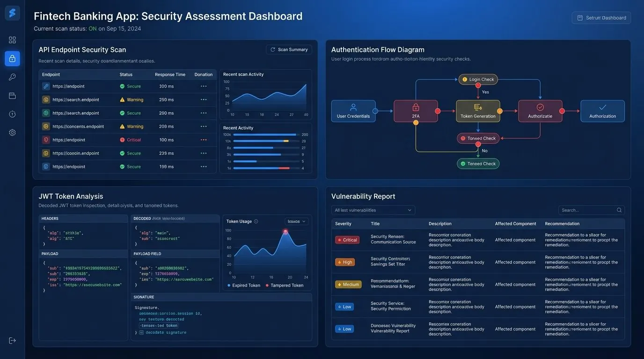Open more options for the 250 ms endpoint
This screenshot has width=644, height=359.
[x=204, y=100]
